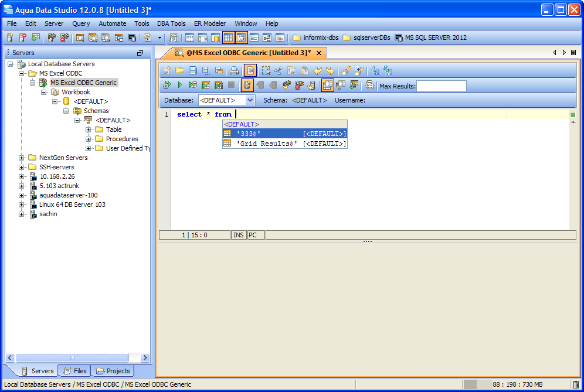Click the Servers panel float/undock icon
Viewport: 584px width, 392px height.
tap(140, 53)
